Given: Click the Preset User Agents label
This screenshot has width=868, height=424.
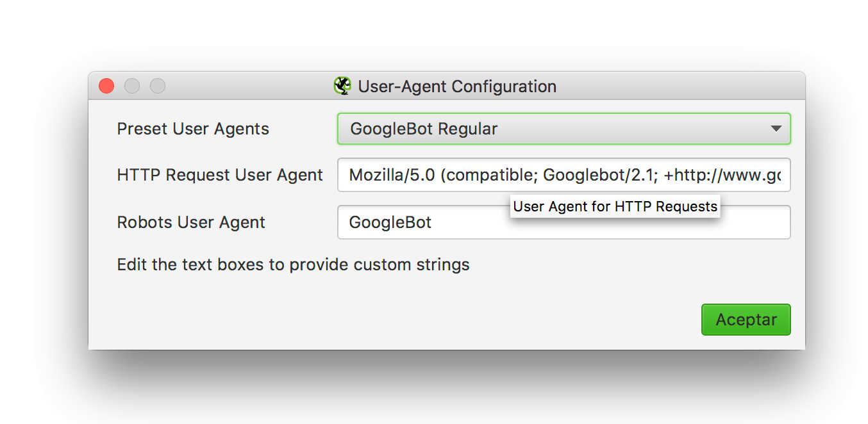Looking at the screenshot, I should (193, 129).
